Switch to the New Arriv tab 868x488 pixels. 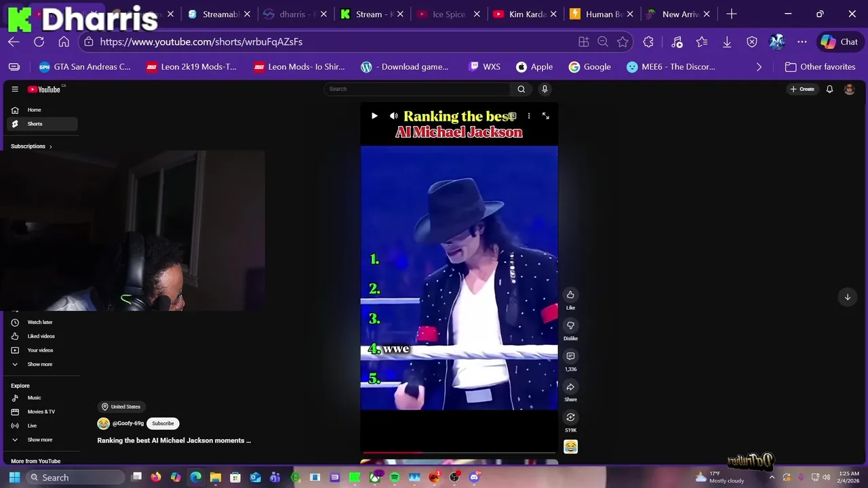click(678, 14)
